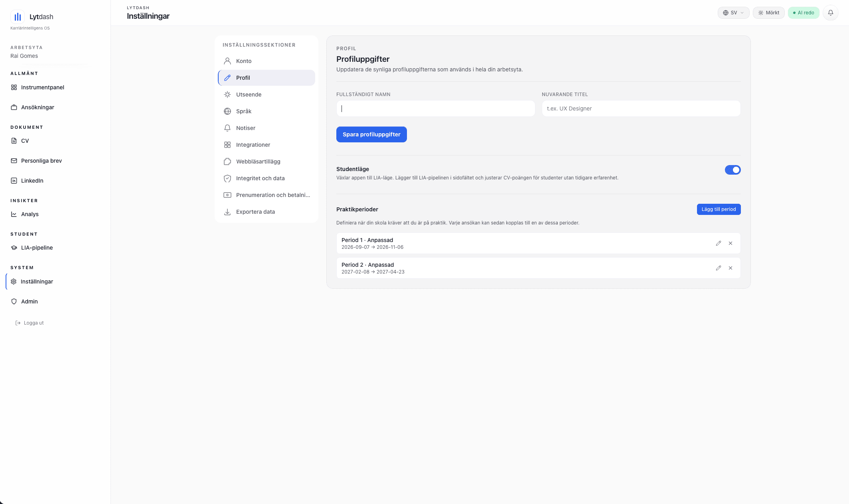The image size is (849, 504).
Task: Open the Admin page
Action: 30,301
